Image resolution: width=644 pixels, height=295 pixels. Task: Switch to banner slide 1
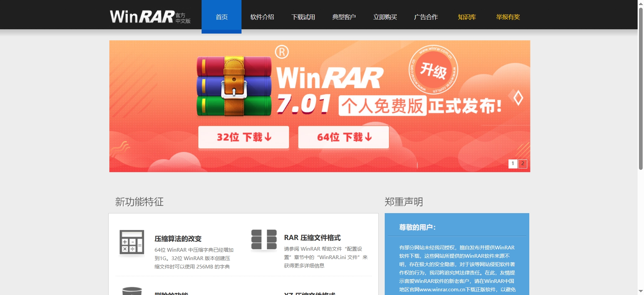(x=513, y=164)
